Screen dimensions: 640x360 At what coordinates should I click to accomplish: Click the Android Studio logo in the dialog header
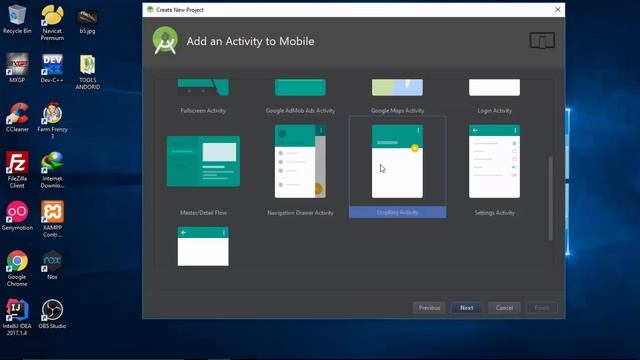tap(165, 40)
